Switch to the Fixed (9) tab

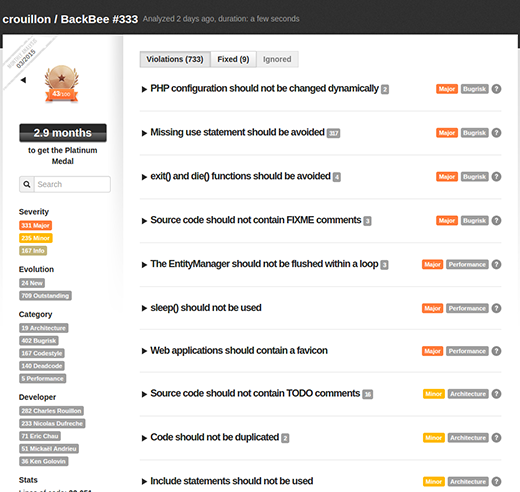tap(233, 59)
